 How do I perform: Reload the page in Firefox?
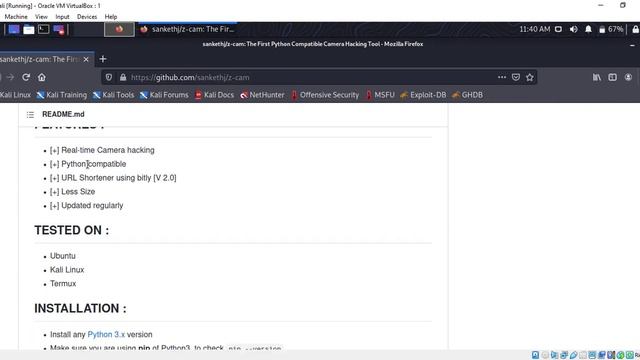click(26, 77)
